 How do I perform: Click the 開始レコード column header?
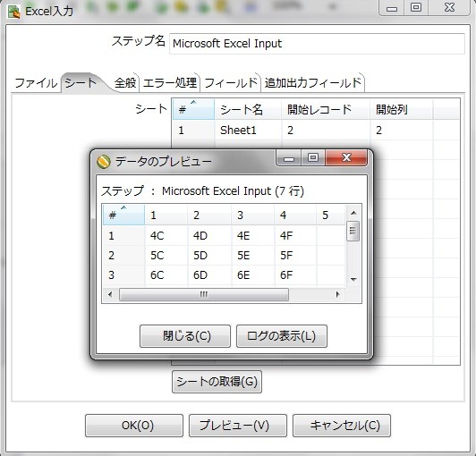[x=326, y=109]
